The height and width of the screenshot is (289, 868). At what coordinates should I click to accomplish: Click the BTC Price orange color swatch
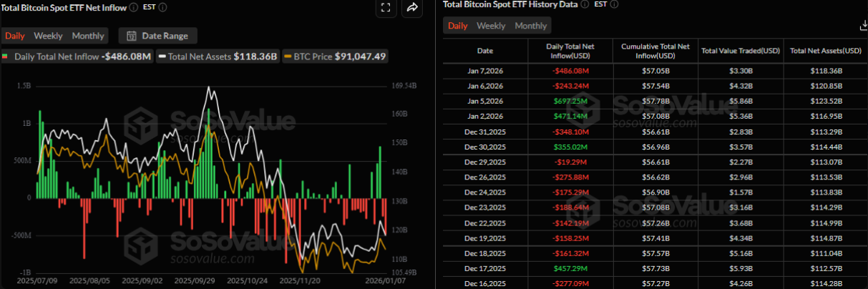288,57
